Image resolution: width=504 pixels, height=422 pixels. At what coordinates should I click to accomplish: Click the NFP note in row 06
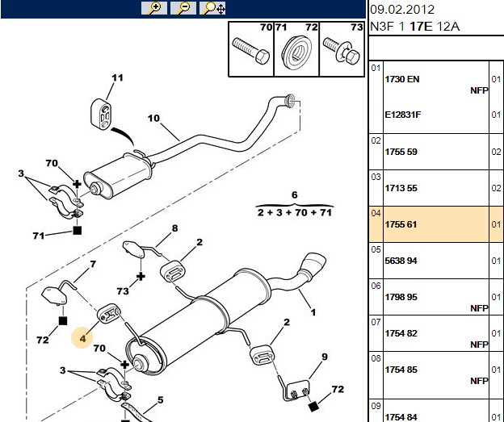coord(479,308)
